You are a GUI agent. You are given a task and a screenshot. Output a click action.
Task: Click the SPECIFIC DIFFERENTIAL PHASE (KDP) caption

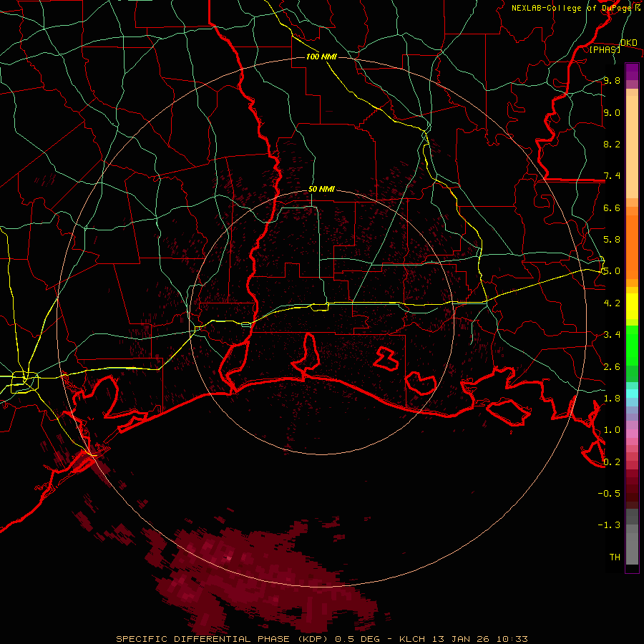click(x=224, y=639)
